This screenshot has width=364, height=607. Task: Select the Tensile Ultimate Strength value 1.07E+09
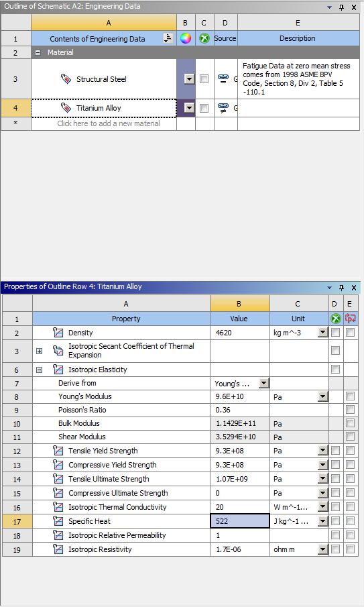tap(240, 479)
